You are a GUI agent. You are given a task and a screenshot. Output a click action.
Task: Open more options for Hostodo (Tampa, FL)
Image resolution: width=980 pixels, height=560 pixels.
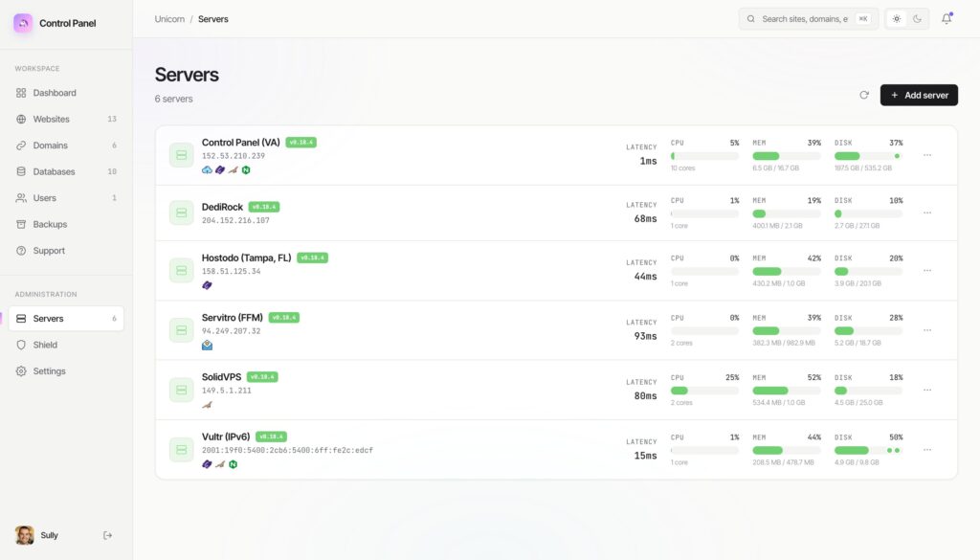[927, 271]
